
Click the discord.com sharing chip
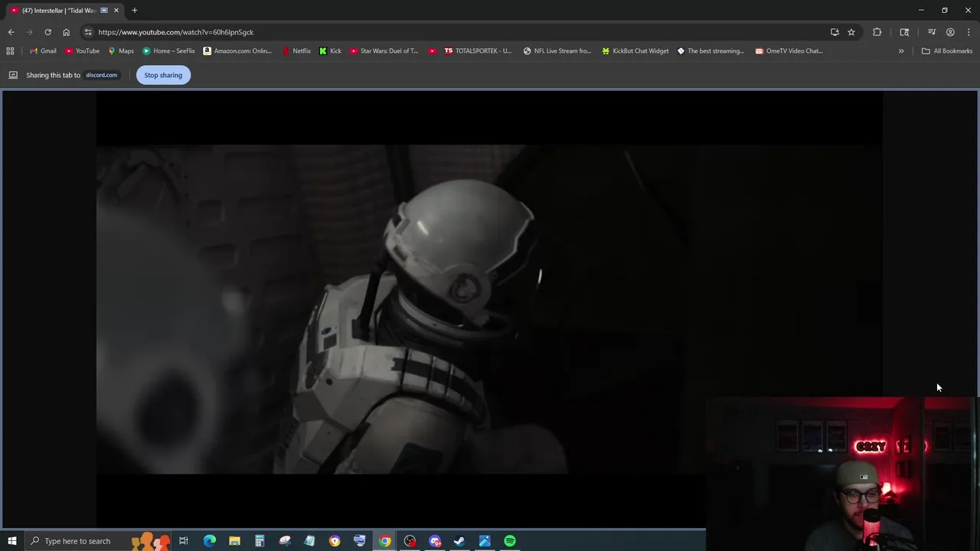(101, 75)
